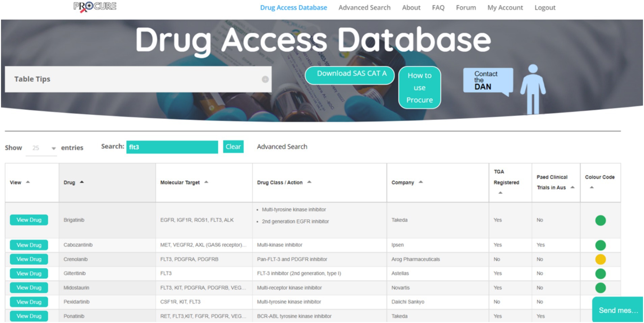View Drug details for Crenolanib
The width and height of the screenshot is (644, 323).
29,259
